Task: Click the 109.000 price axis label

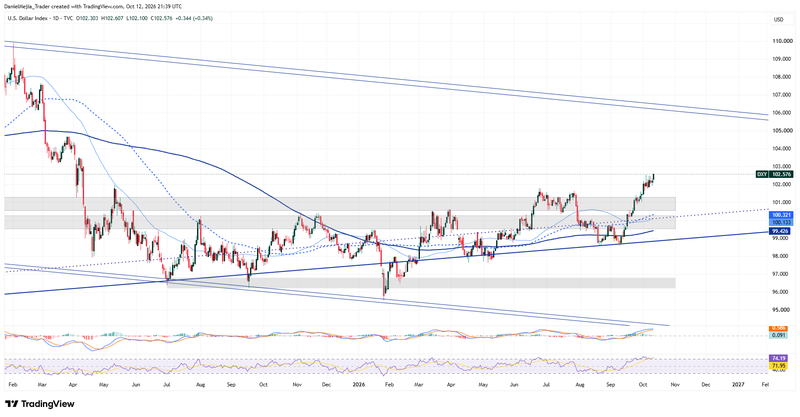Action: coord(782,59)
